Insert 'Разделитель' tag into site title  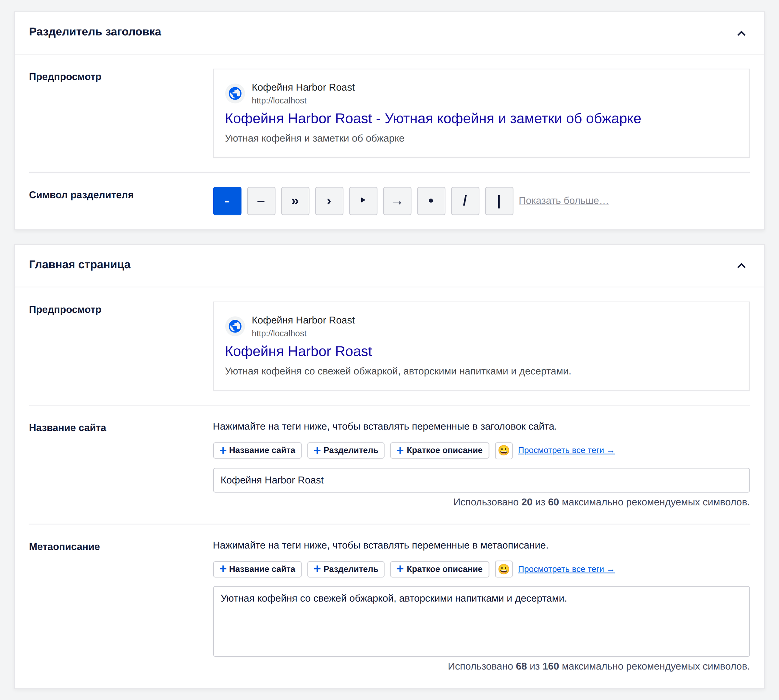[x=346, y=450]
